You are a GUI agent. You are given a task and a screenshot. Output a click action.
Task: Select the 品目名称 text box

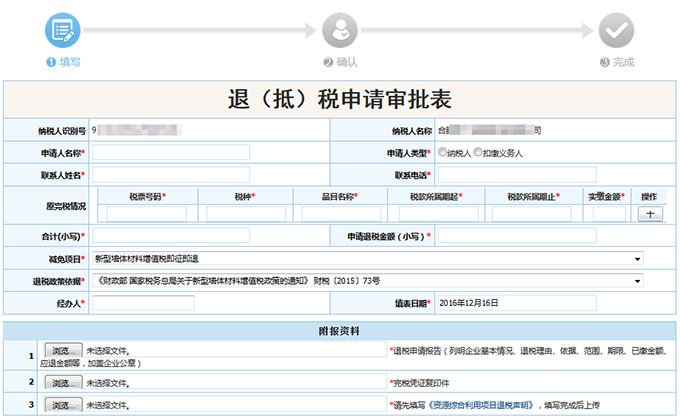click(x=342, y=214)
